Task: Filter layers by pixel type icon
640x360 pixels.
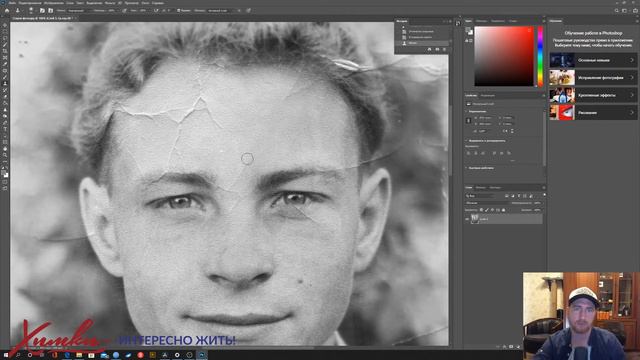Action: pos(507,196)
